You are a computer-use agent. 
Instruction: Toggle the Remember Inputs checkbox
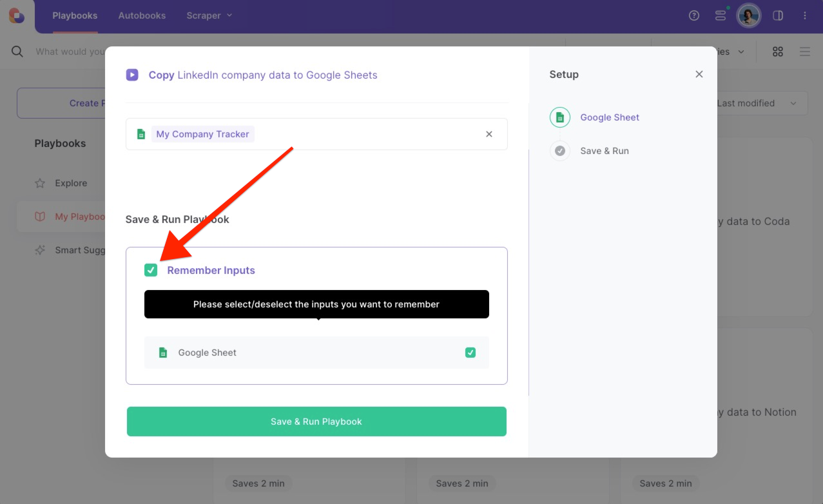coord(151,270)
